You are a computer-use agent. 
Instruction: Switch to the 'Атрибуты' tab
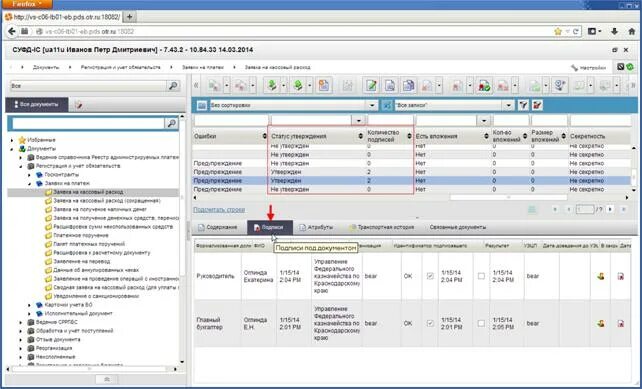(x=316, y=227)
